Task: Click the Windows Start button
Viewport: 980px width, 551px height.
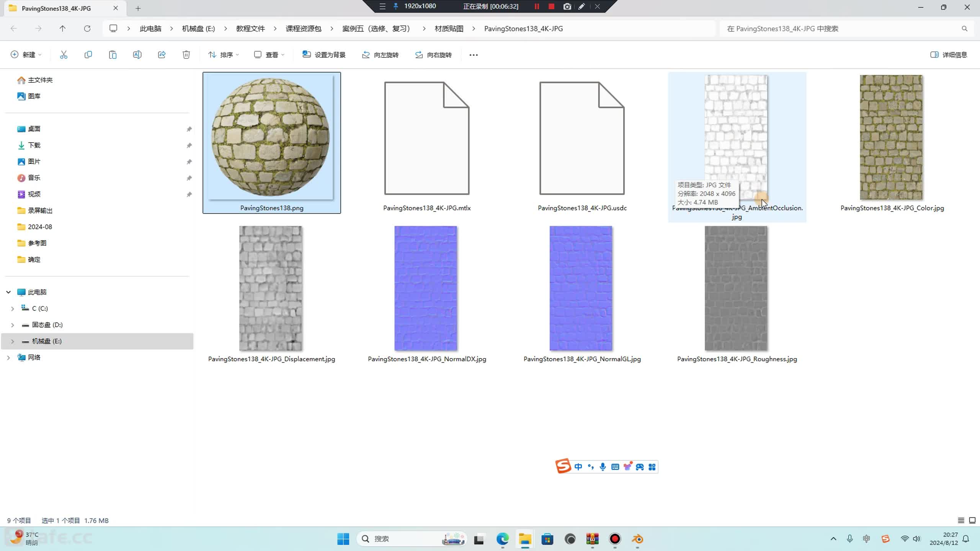Action: (x=343, y=539)
